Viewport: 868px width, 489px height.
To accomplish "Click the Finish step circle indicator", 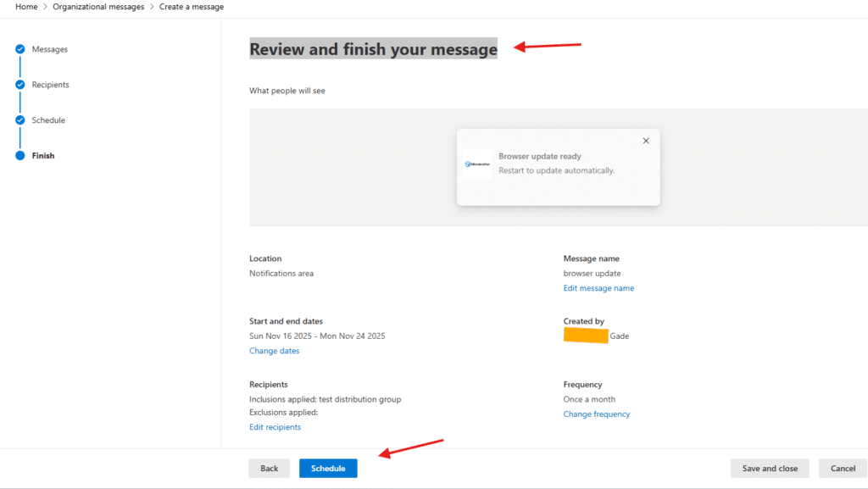I will pos(19,156).
